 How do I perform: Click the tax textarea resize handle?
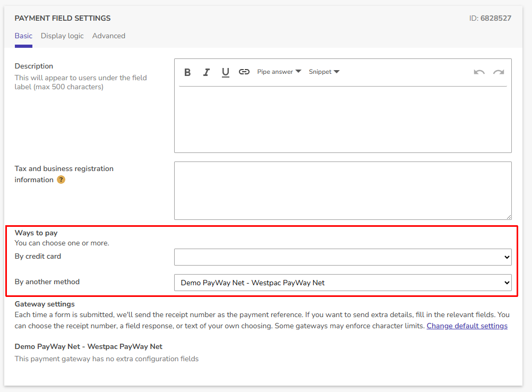coord(509,216)
